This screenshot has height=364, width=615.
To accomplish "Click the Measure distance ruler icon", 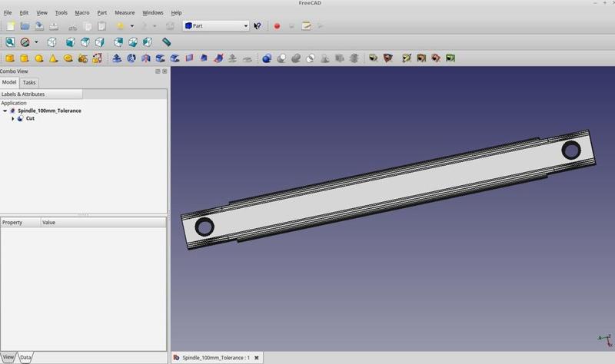I will [x=167, y=42].
